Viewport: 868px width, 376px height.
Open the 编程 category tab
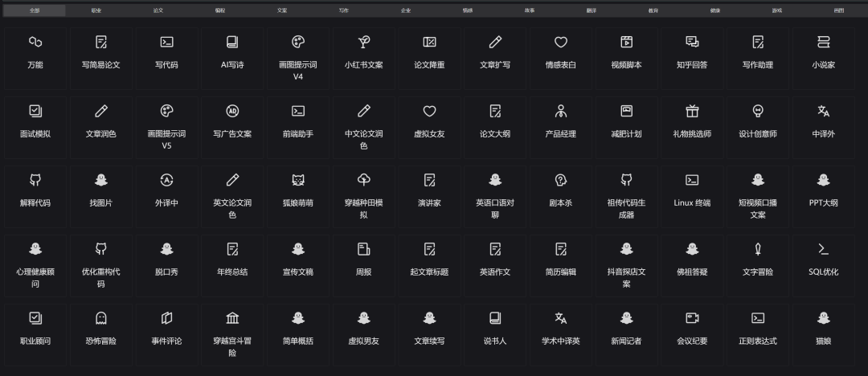[x=220, y=11]
